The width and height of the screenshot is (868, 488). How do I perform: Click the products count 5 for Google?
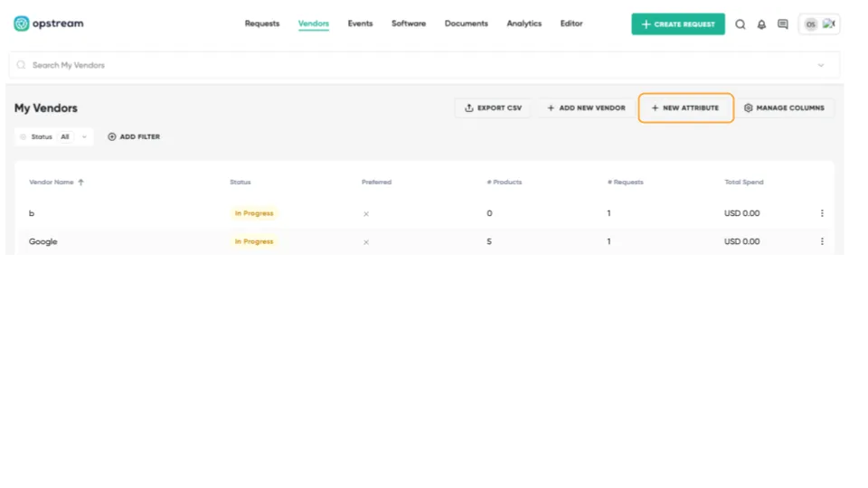(489, 241)
